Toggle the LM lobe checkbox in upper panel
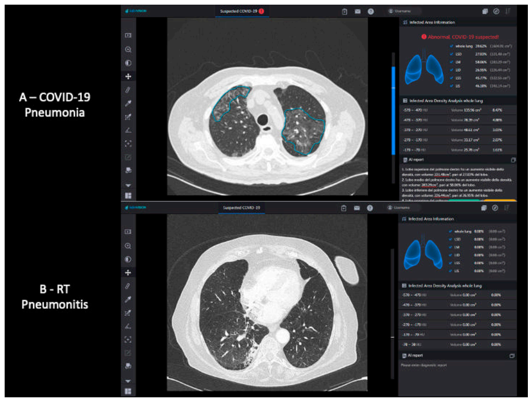 [451, 62]
